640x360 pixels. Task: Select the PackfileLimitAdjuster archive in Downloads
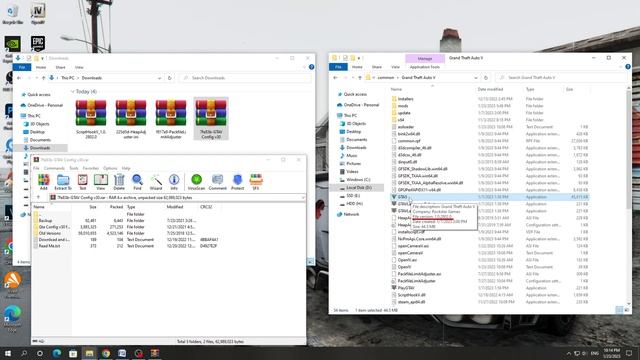pos(171,119)
